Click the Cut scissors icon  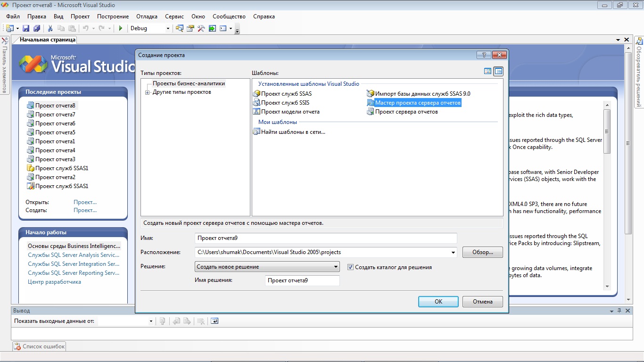point(50,28)
